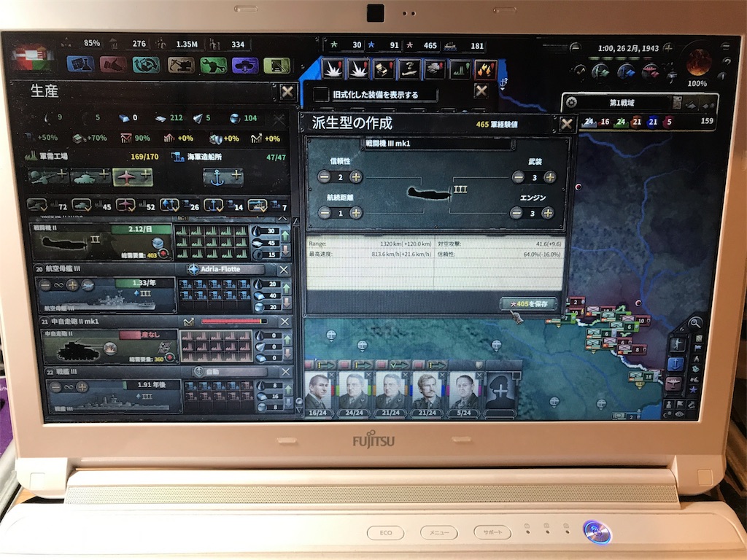Increase 武装 with the plus button
This screenshot has width=747, height=560.
[x=550, y=177]
